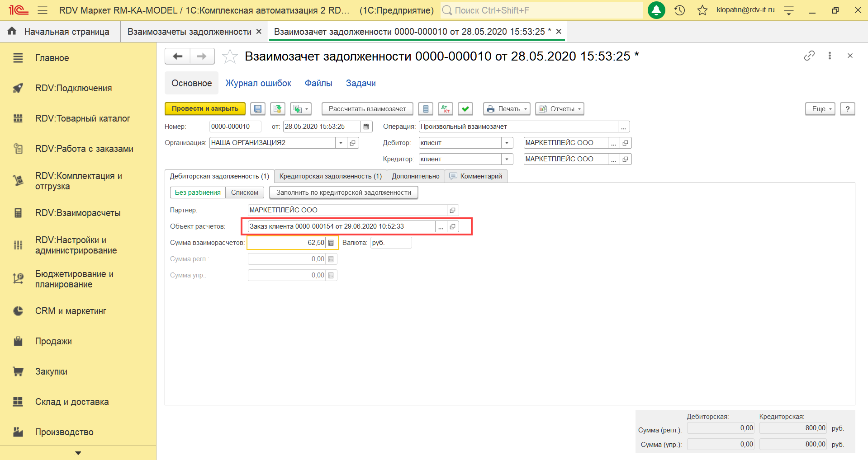
Task: Open the notifications bell icon
Action: (656, 10)
